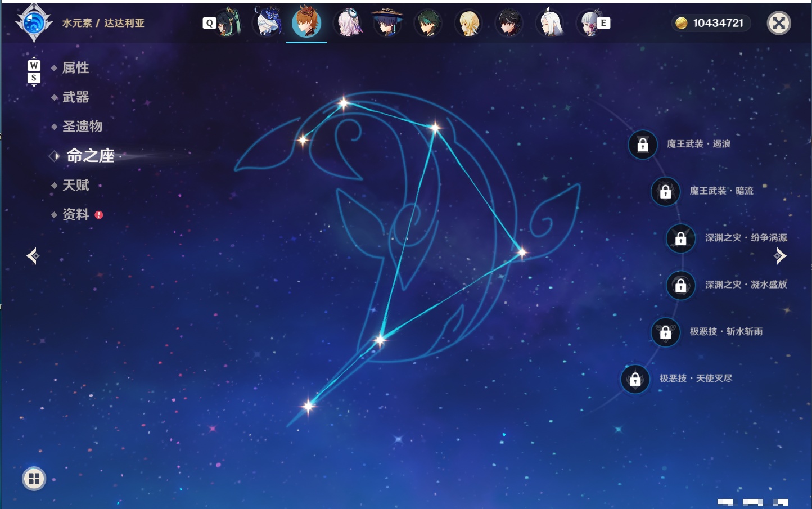
Task: Select the short teal-haired character avatar
Action: point(428,22)
